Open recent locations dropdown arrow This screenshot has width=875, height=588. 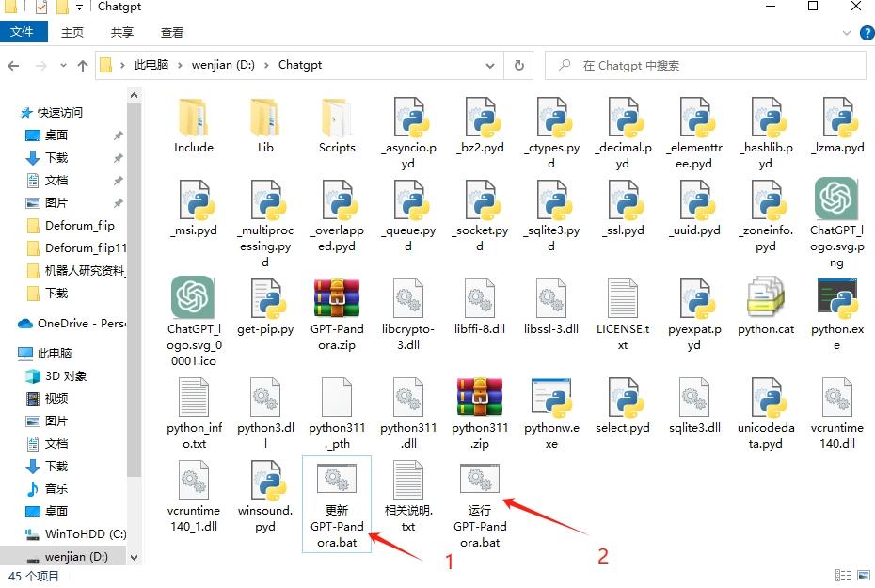click(x=63, y=66)
